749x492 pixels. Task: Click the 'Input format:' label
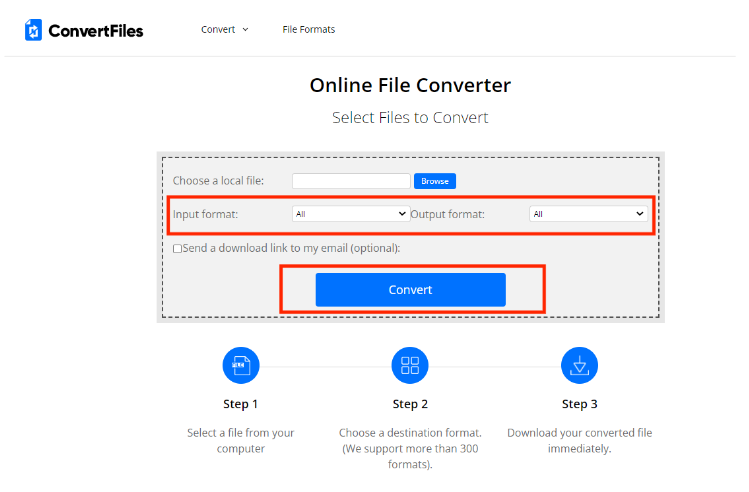[205, 214]
